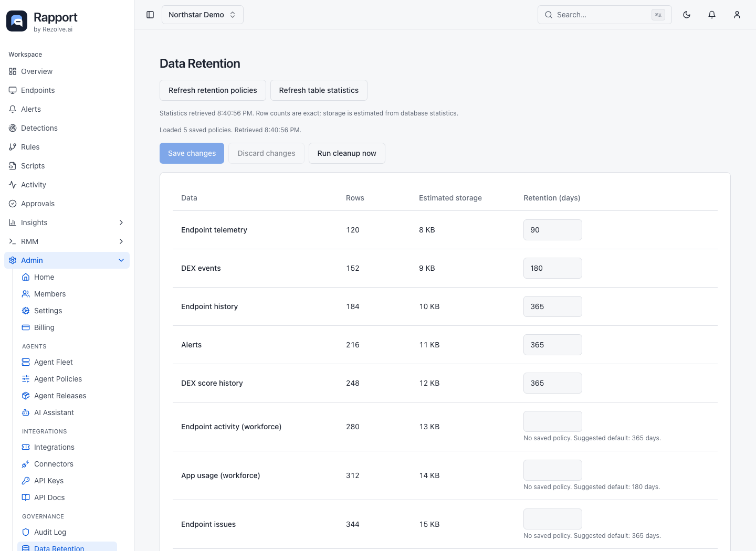Click the RMM terminal icon

(x=13, y=241)
